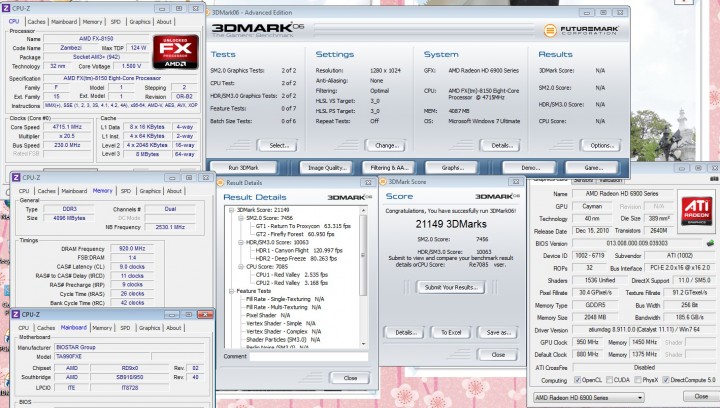The height and width of the screenshot is (408, 720).
Task: Click the Game button in 3DMark06
Action: pos(593,168)
